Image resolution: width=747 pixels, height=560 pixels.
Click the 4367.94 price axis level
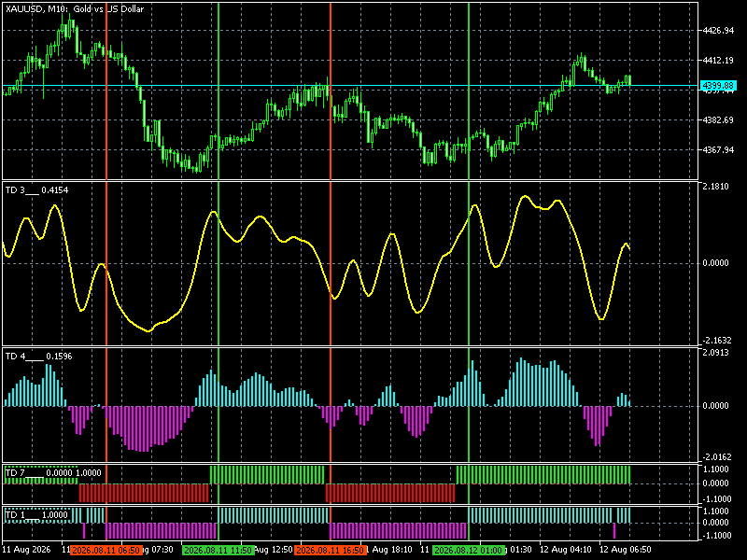[718, 150]
